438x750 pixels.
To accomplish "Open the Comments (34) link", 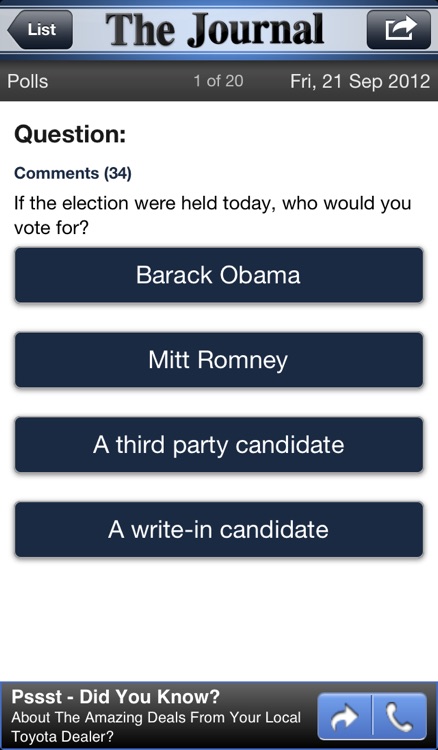I will (73, 173).
